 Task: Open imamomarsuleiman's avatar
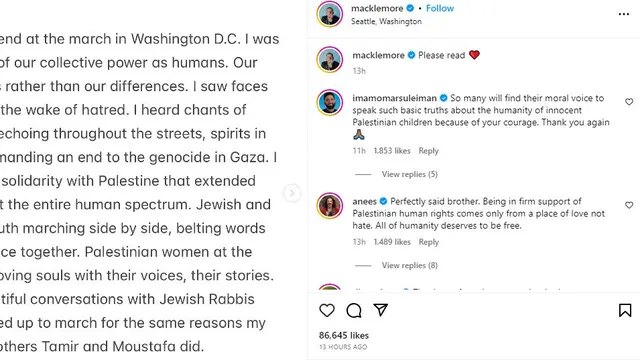(329, 102)
